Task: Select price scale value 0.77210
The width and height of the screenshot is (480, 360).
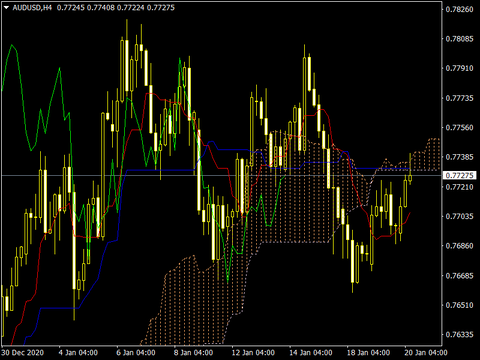Action: pos(460,187)
